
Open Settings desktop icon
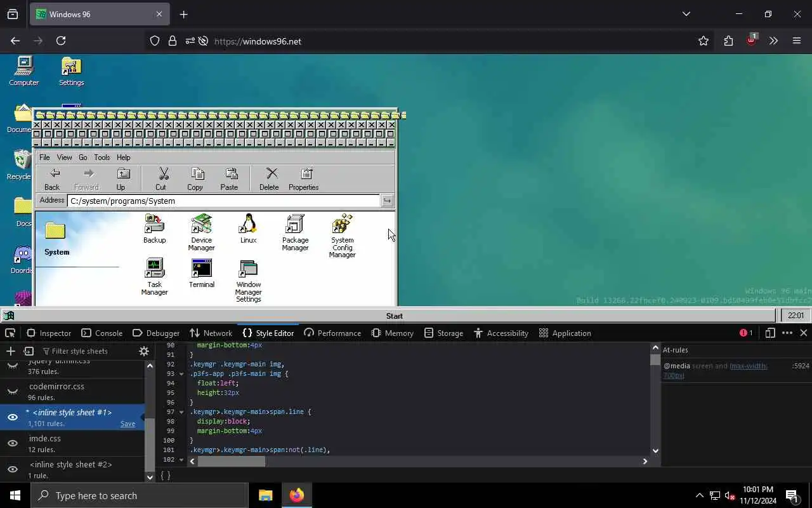click(71, 70)
